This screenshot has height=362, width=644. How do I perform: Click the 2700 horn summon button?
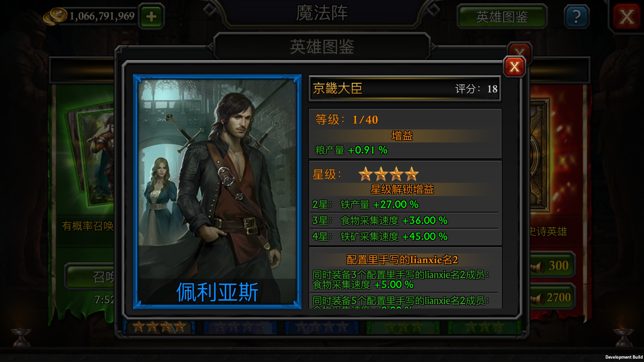click(552, 298)
